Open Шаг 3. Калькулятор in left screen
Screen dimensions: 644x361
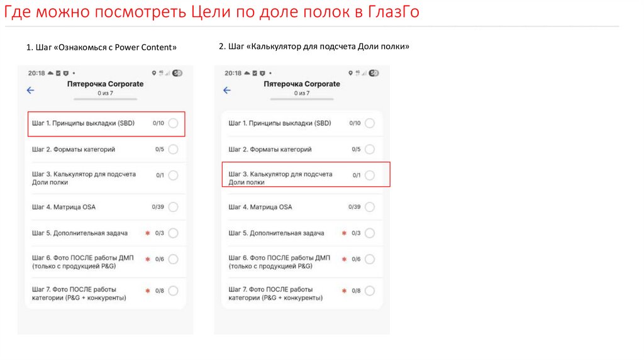coord(106,178)
